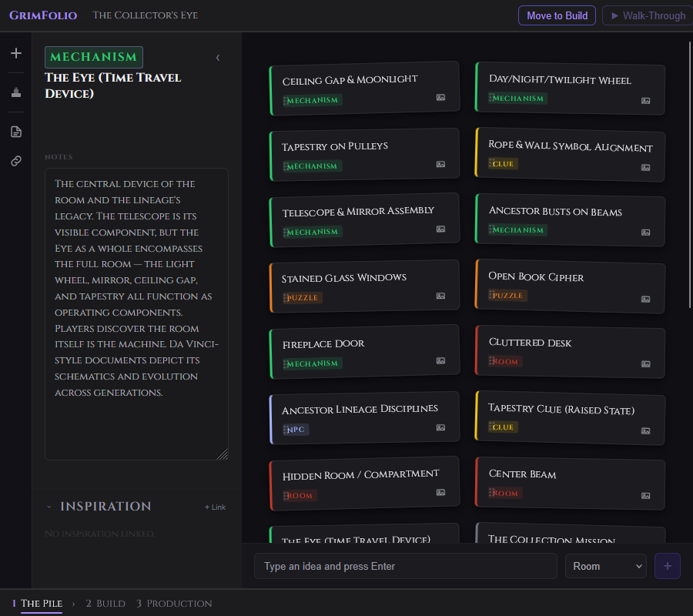693x616 pixels.
Task: Click image icon on Rope & Wall Symbol Alignment card
Action: click(x=646, y=168)
